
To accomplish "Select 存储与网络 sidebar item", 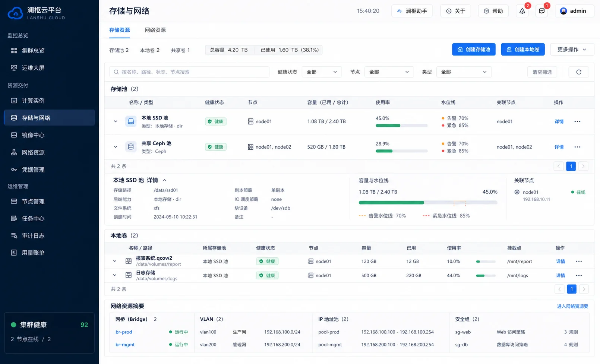I will pos(49,118).
